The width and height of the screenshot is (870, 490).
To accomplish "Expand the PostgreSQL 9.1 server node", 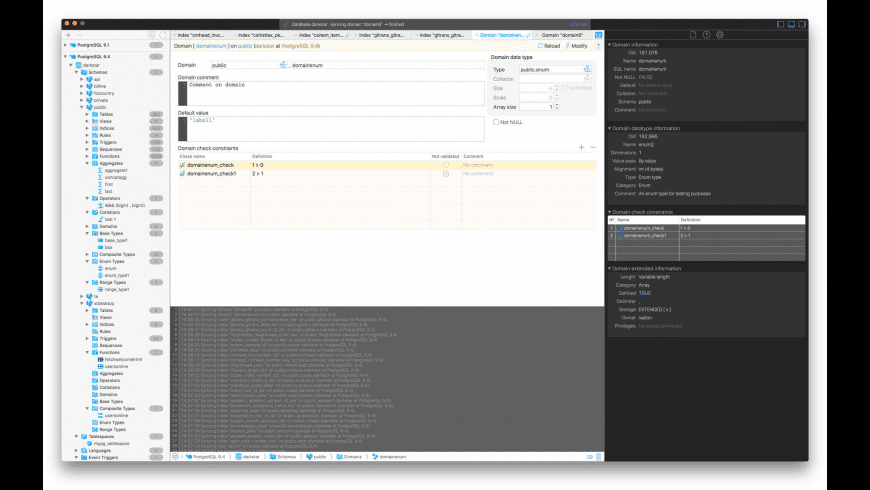I will (67, 45).
